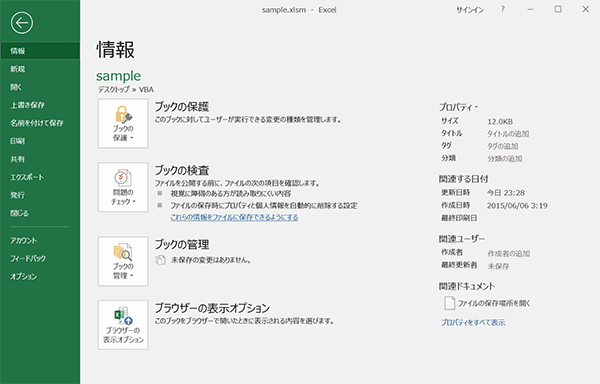Close the Excel window
The image size is (600, 384).
(586, 9)
